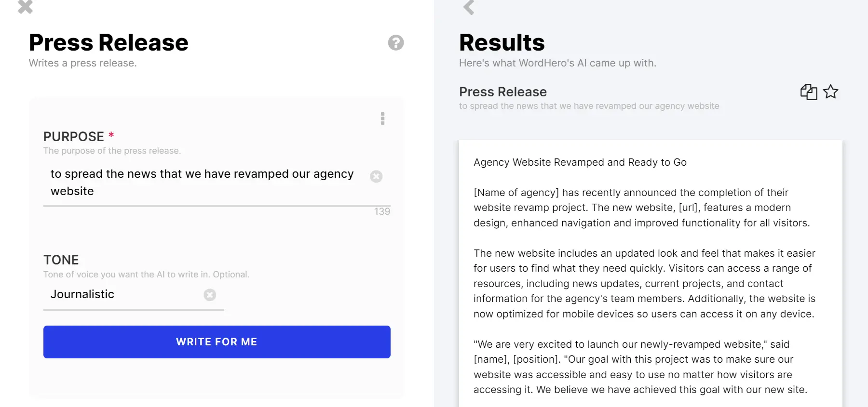Screen dimensions: 868x407
Task: Open the help question mark icon
Action: click(x=396, y=42)
